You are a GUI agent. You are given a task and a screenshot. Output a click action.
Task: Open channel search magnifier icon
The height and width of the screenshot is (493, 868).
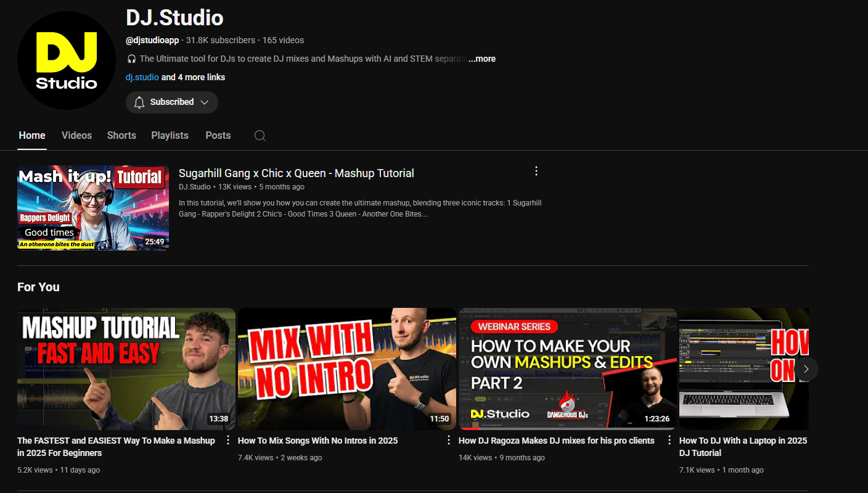[260, 136]
